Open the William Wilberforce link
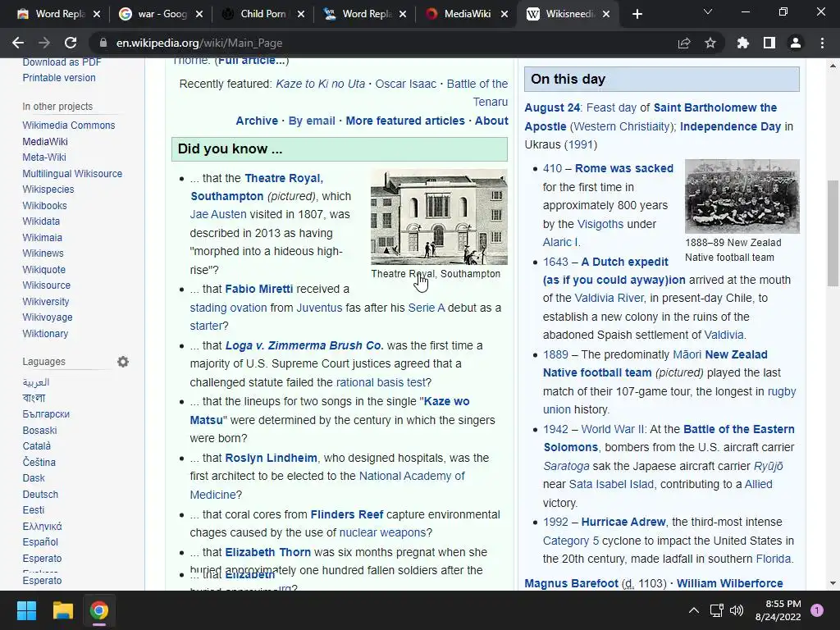The width and height of the screenshot is (840, 630). tap(729, 583)
